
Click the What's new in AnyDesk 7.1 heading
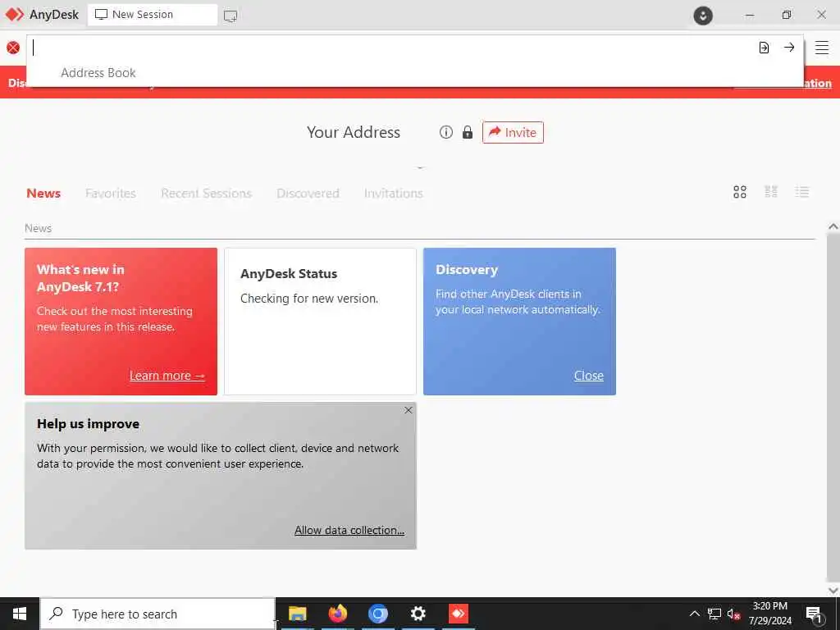click(80, 278)
